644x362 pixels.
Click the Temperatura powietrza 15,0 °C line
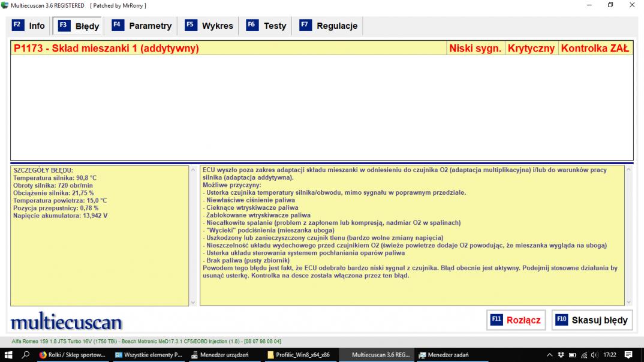[59, 200]
